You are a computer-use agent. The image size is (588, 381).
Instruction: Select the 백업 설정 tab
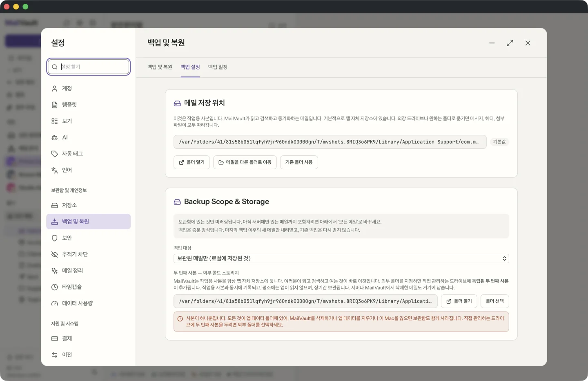click(x=190, y=67)
